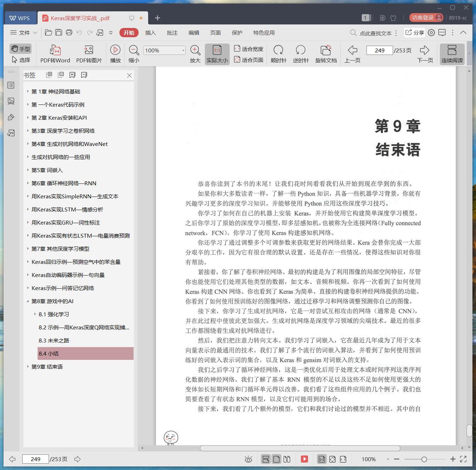The image size is (476, 470).
Task: Click the toolbar page number field
Action: (x=379, y=50)
